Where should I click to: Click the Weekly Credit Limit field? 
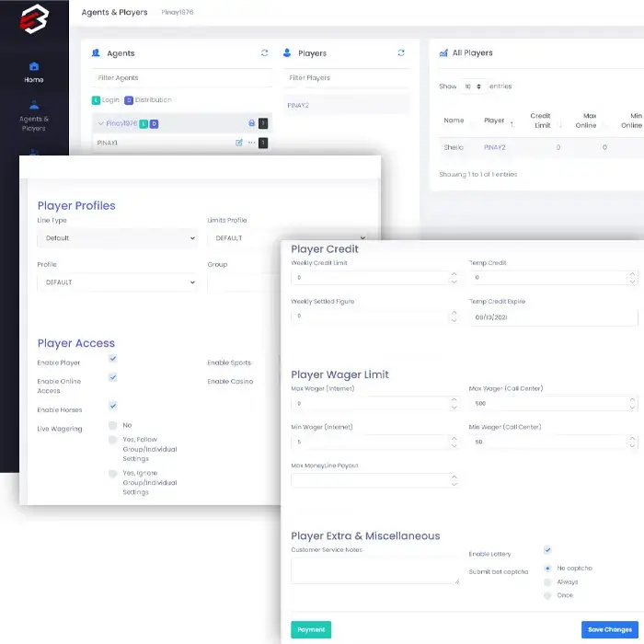point(374,278)
